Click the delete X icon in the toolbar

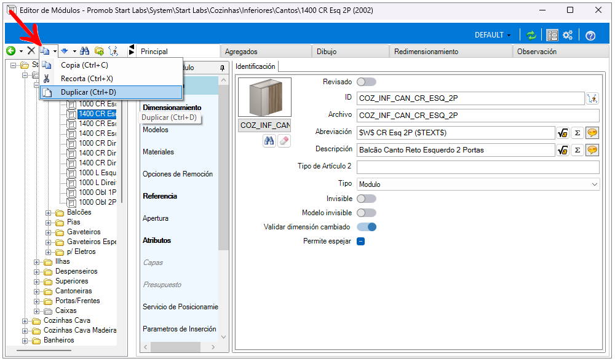(x=31, y=51)
